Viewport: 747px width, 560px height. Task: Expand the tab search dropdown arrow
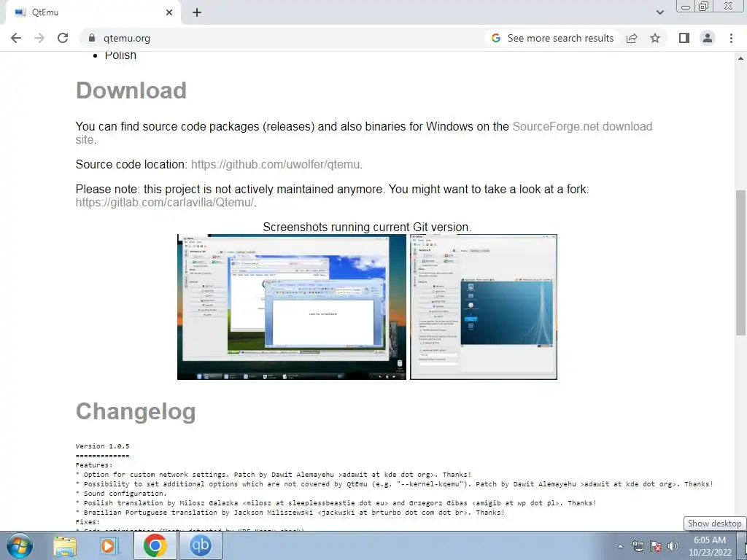pos(659,12)
